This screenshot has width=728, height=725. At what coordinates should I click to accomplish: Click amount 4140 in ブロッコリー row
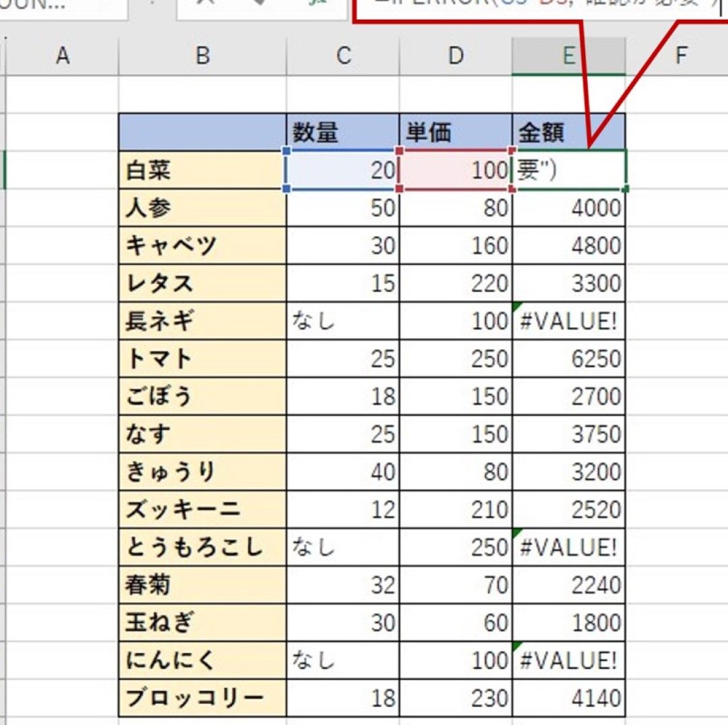(x=569, y=698)
